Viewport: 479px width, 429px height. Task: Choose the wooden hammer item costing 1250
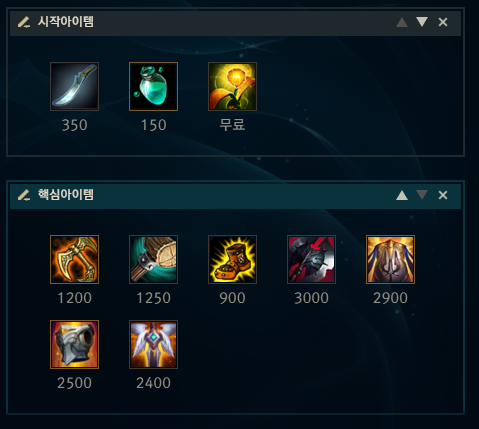[153, 259]
